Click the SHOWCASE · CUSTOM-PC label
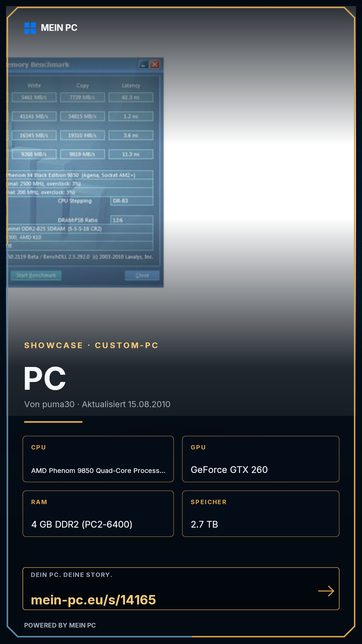Viewport: 362px width, 644px height. pos(91,345)
